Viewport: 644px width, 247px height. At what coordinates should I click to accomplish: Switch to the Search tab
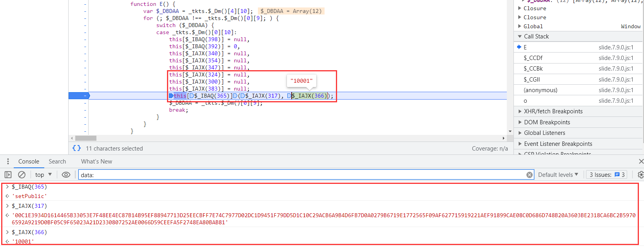[x=57, y=162]
